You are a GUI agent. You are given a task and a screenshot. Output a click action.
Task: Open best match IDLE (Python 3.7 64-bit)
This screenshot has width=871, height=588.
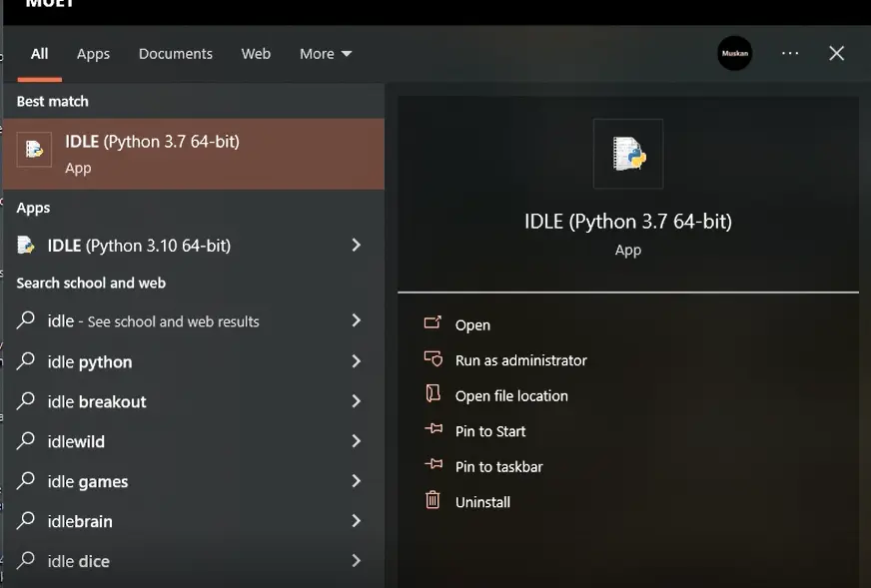(x=194, y=154)
